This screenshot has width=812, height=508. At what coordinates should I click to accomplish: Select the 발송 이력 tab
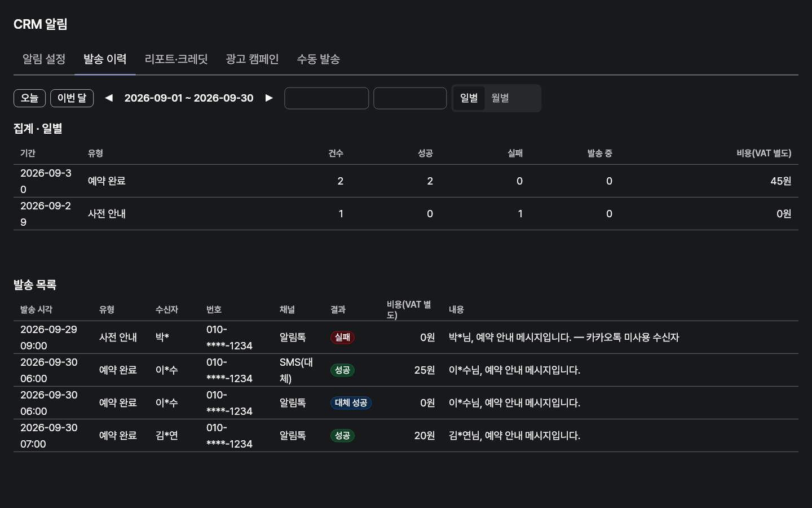(x=105, y=59)
